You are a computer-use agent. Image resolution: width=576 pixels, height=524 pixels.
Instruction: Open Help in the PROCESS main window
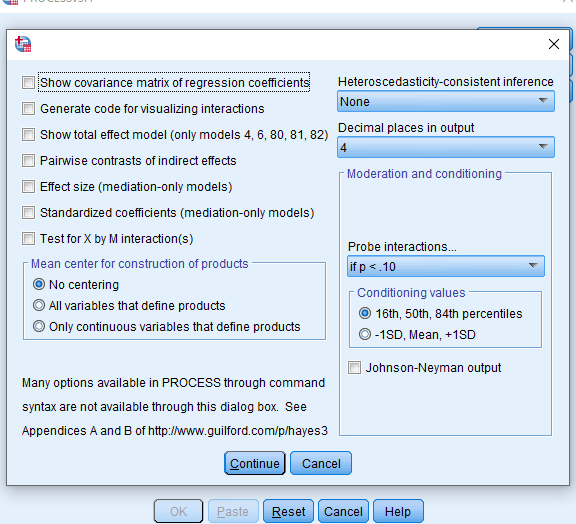point(398,511)
